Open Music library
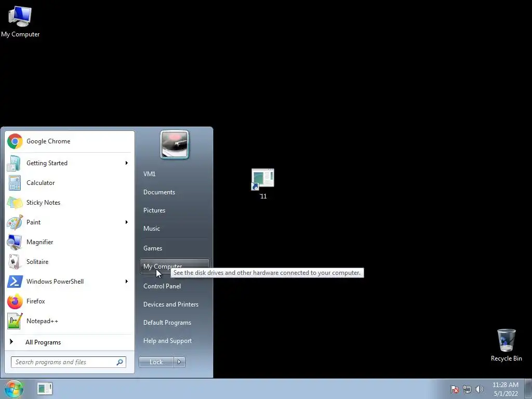532x399 pixels. [x=175, y=229]
